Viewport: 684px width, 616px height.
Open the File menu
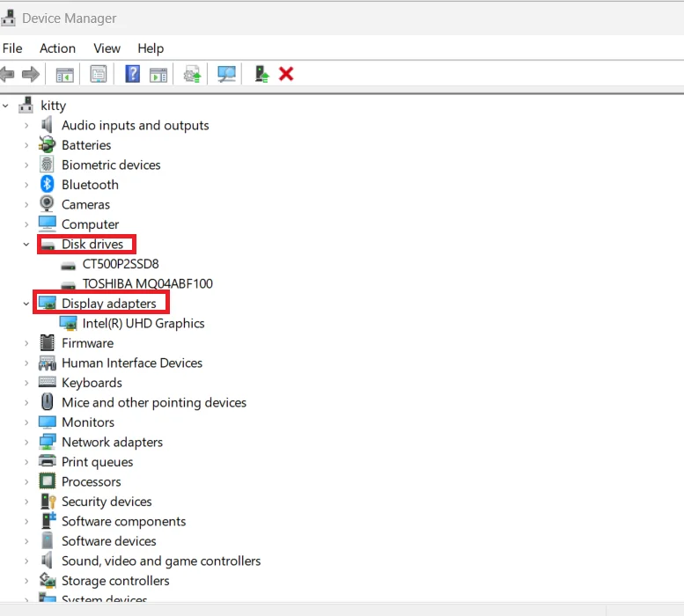click(x=12, y=48)
